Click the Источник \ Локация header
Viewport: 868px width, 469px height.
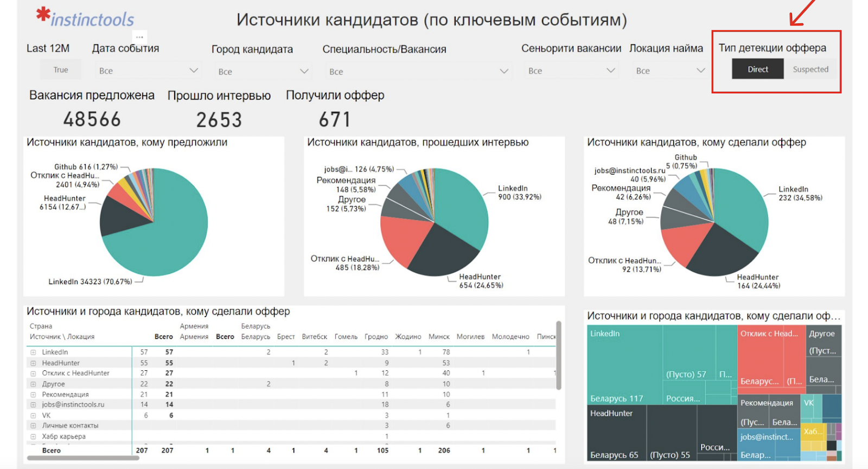pos(62,337)
